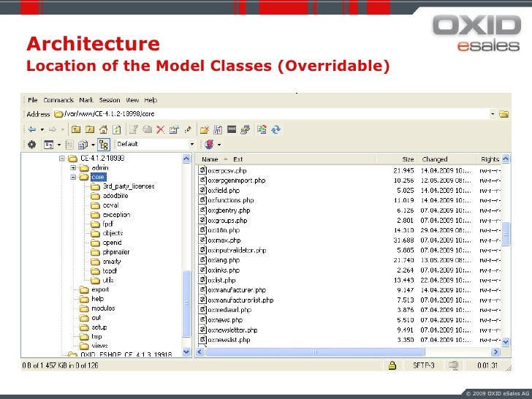
Task: Open dropdown beside pages icon
Action: (93, 145)
